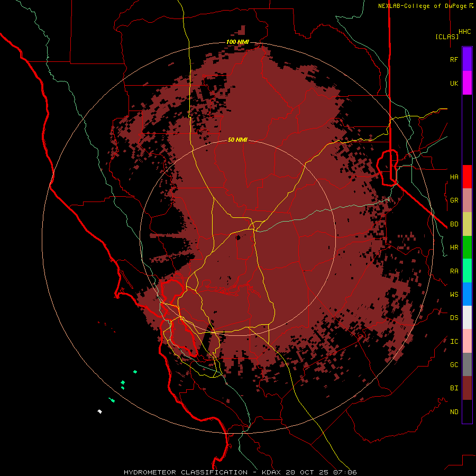Click the BI legend label
This screenshot has width=476, height=476.
pyautogui.click(x=454, y=388)
